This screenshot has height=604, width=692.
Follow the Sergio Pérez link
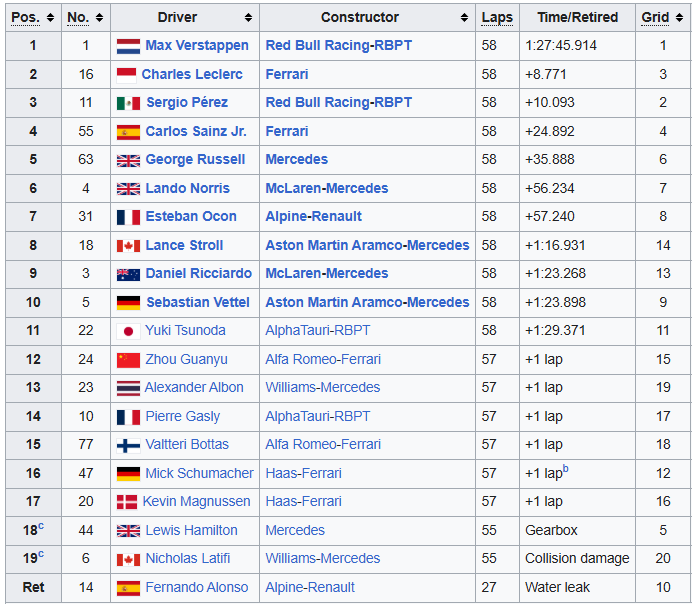pos(187,102)
